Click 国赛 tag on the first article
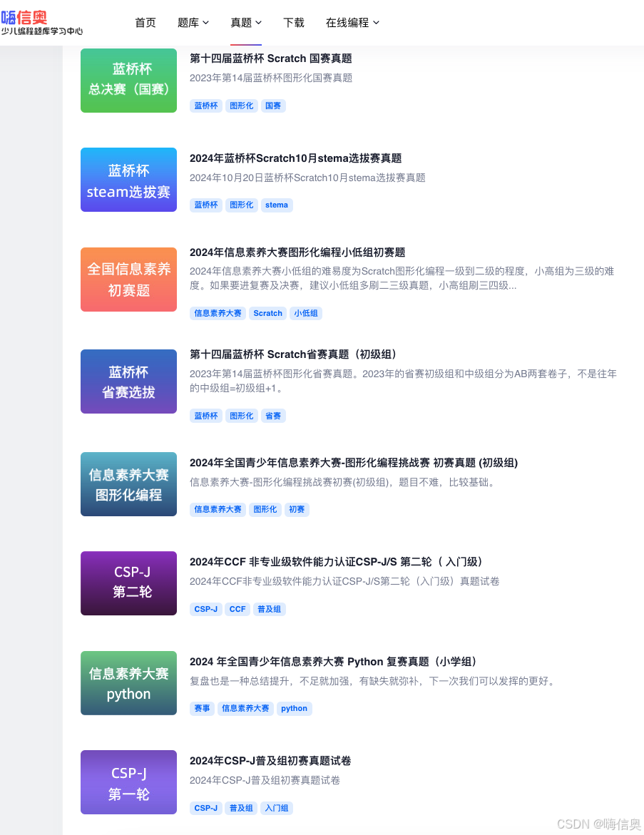Screen dimensions: 644x835 (273, 106)
